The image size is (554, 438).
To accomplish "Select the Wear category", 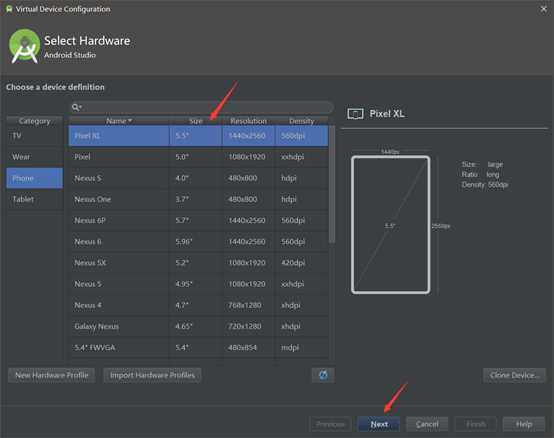I will point(35,157).
